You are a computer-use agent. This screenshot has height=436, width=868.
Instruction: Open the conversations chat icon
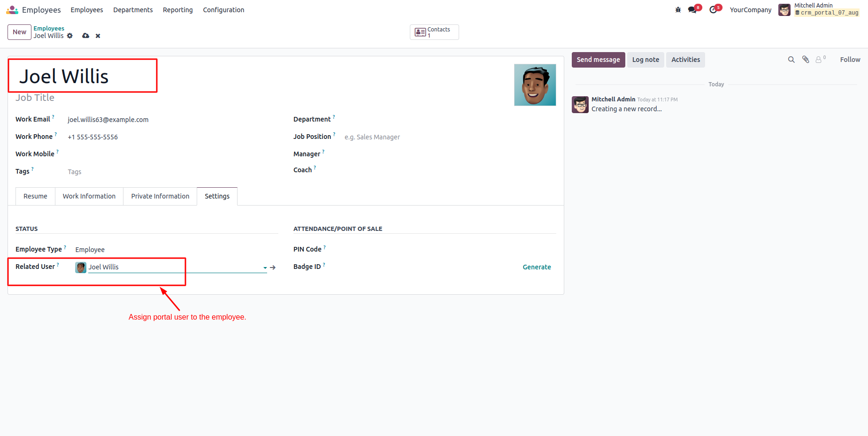coord(692,10)
